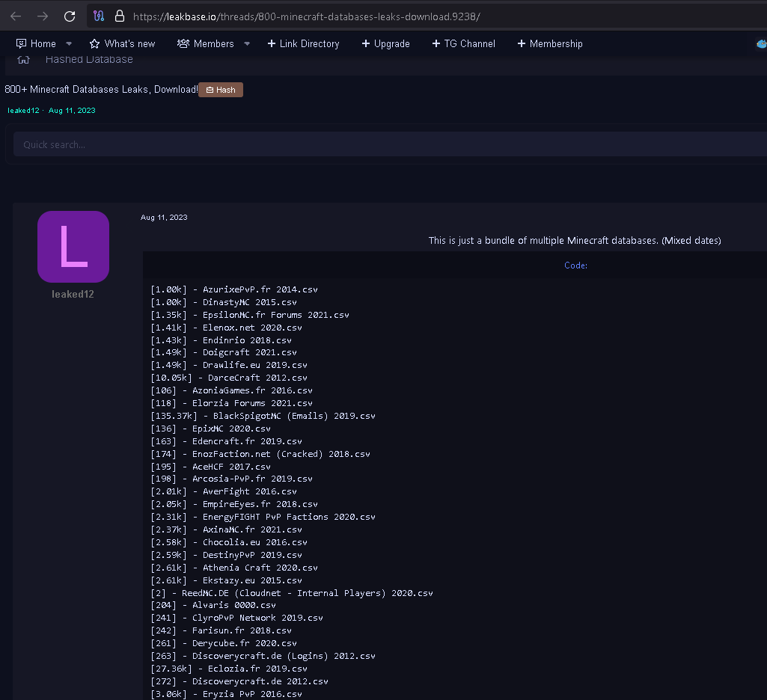Click the Doigcraft 2021.csv line
This screenshot has width=767, height=700.
coord(224,352)
